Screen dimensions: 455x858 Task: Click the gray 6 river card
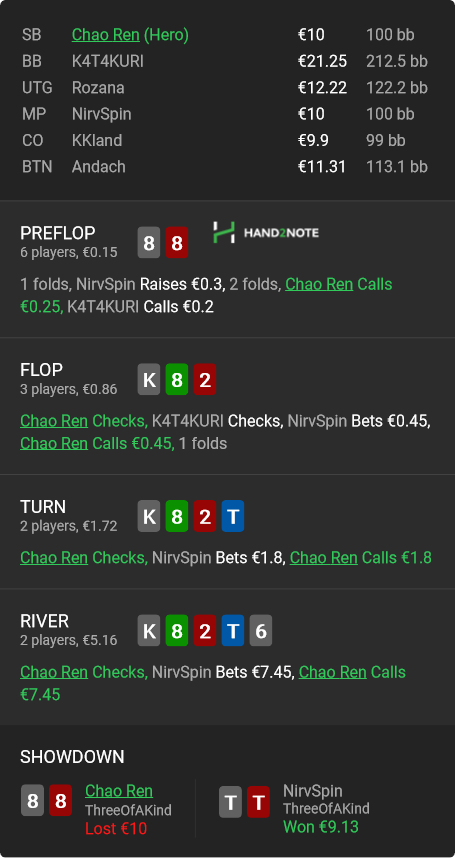pos(260,630)
